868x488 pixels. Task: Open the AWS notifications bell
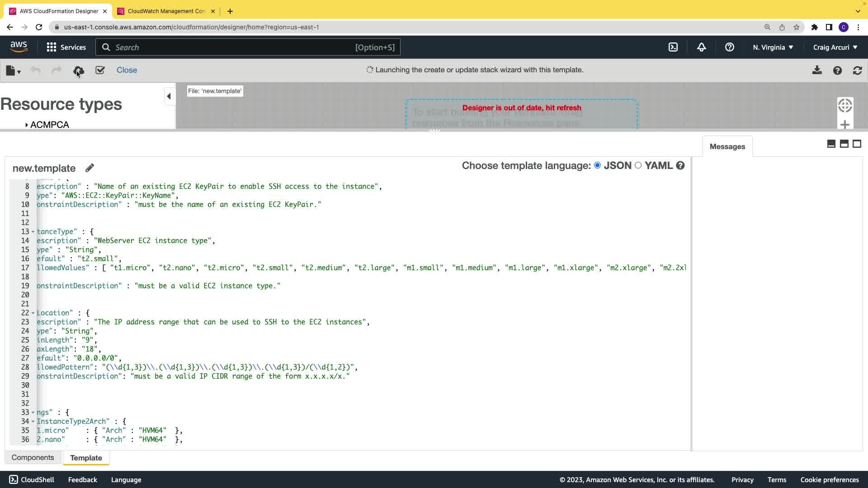[701, 47]
